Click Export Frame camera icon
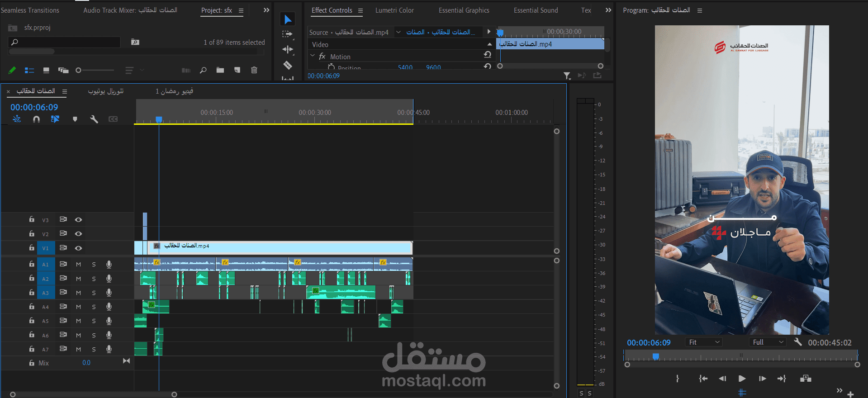Viewport: 868px width, 398px height. point(806,379)
